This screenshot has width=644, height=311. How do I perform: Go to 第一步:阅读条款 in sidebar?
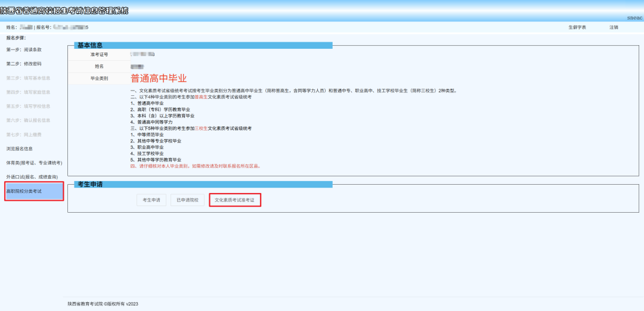coord(24,49)
